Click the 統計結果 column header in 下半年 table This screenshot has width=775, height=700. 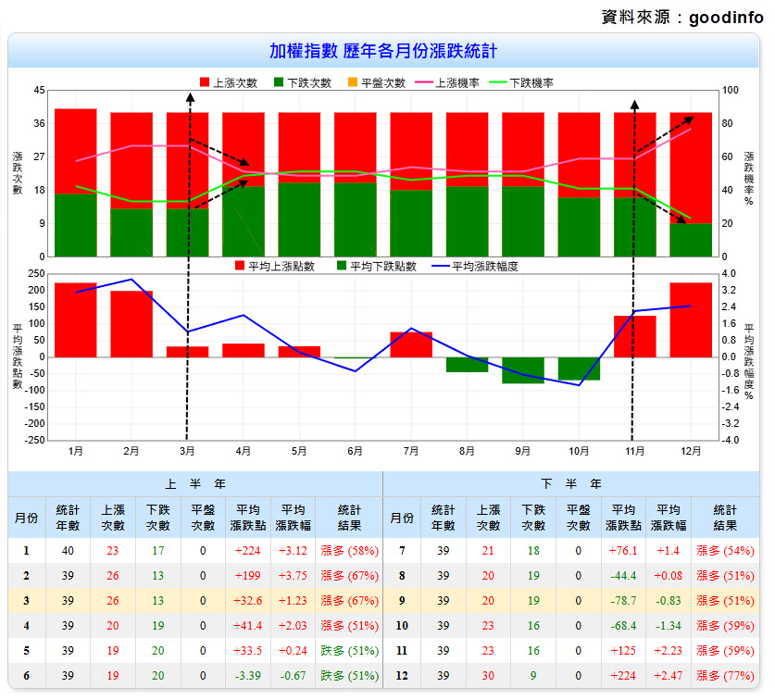(725, 518)
